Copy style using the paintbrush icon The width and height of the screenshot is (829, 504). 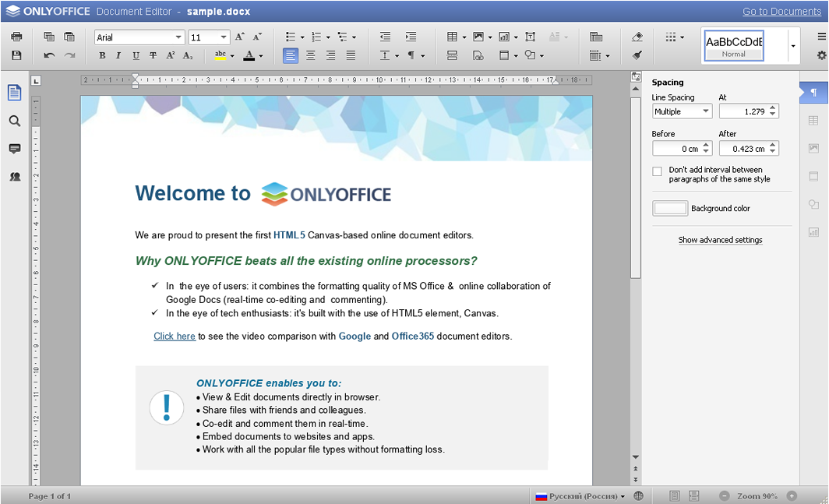point(637,55)
